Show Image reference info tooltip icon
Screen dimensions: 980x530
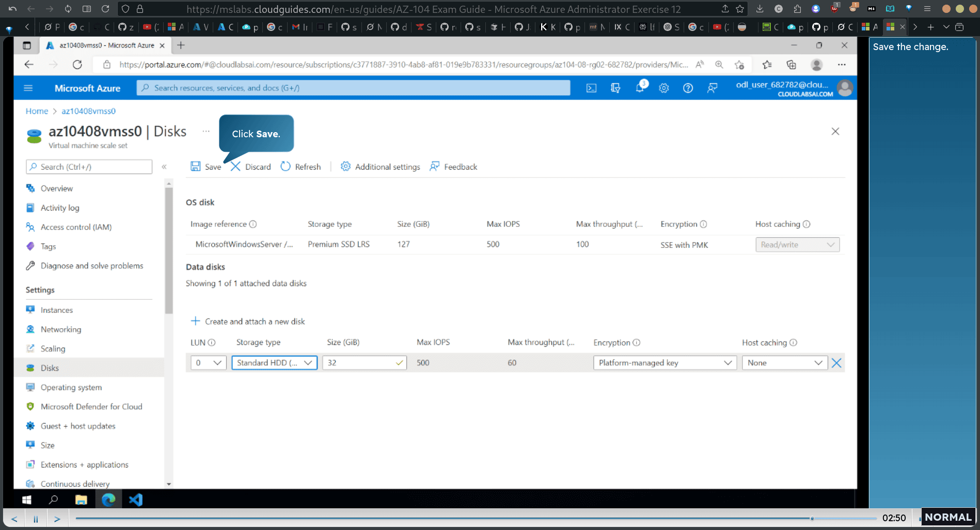pyautogui.click(x=253, y=224)
